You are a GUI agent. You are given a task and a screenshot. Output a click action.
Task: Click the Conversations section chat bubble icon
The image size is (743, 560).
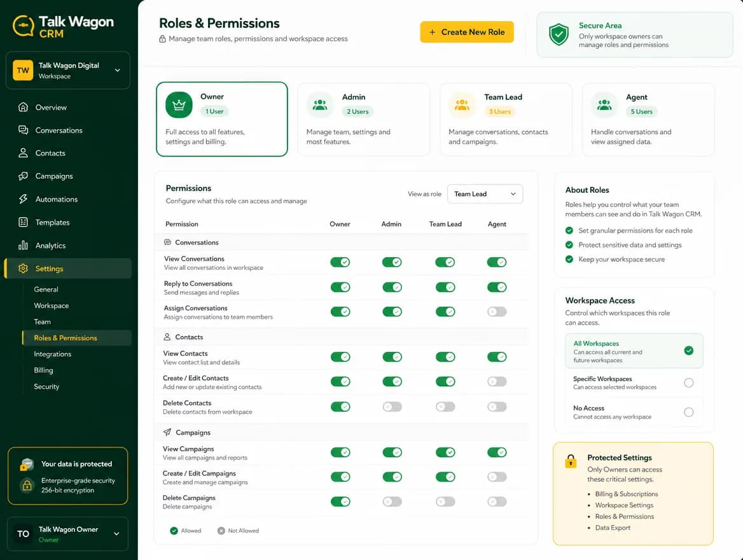(x=167, y=242)
